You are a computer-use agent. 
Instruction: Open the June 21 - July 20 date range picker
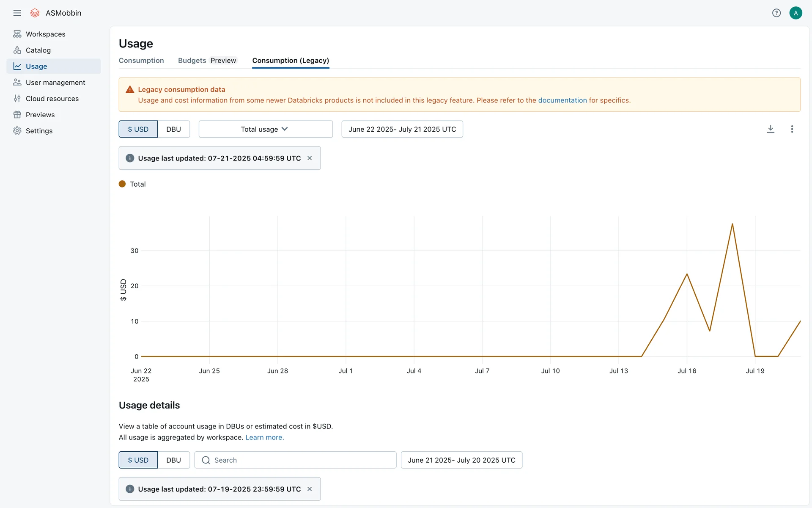click(461, 460)
